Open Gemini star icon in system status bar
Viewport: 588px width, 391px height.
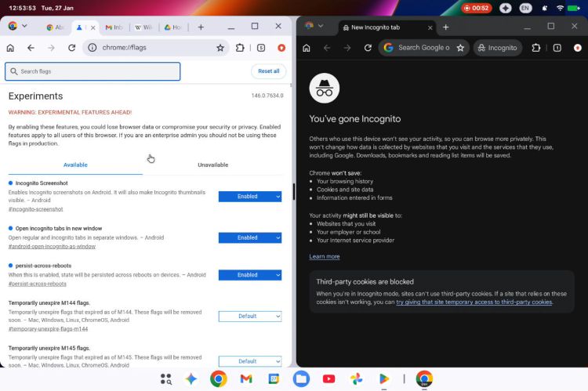pyautogui.click(x=506, y=8)
